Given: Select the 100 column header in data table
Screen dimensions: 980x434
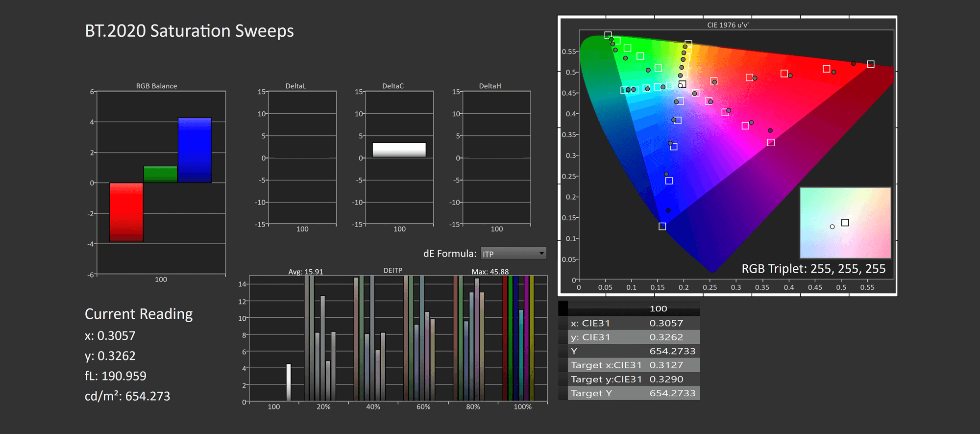Looking at the screenshot, I should (658, 308).
